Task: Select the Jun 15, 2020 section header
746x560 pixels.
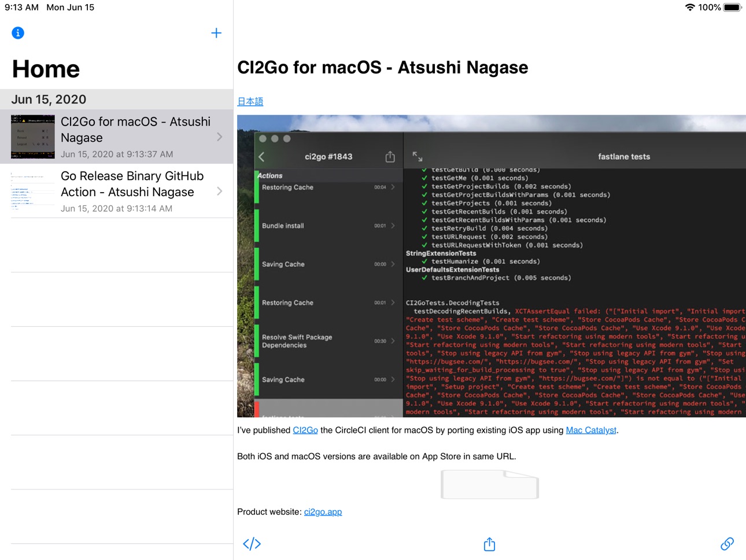Action: pos(117,99)
